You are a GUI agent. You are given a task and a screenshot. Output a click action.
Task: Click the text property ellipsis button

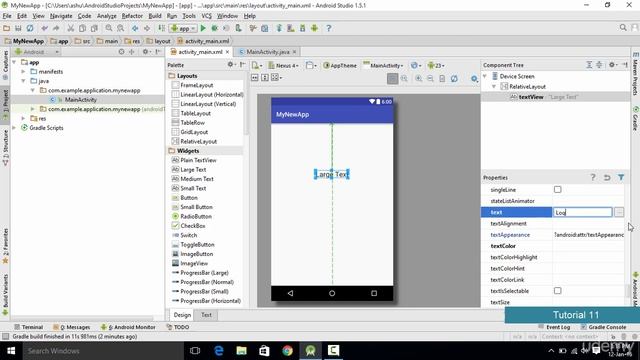pyautogui.click(x=619, y=212)
